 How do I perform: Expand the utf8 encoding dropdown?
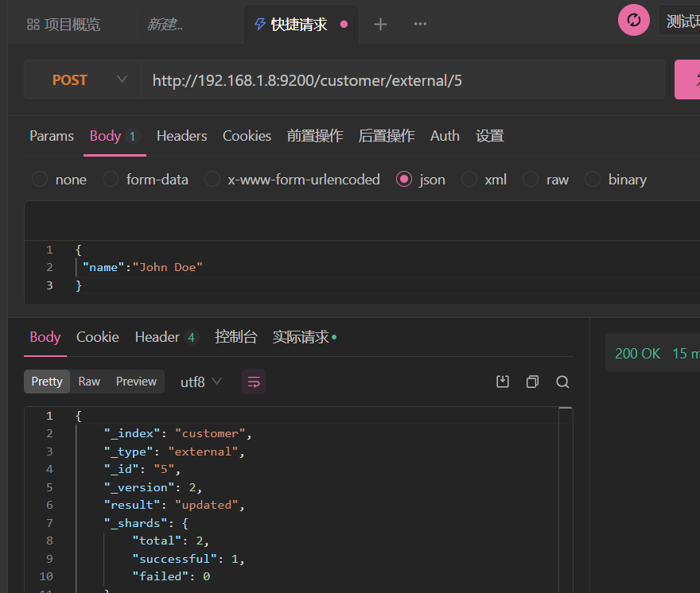201,382
